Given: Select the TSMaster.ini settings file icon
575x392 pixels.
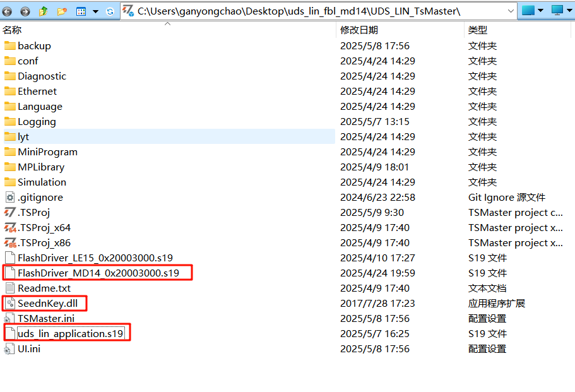Looking at the screenshot, I should 10,319.
